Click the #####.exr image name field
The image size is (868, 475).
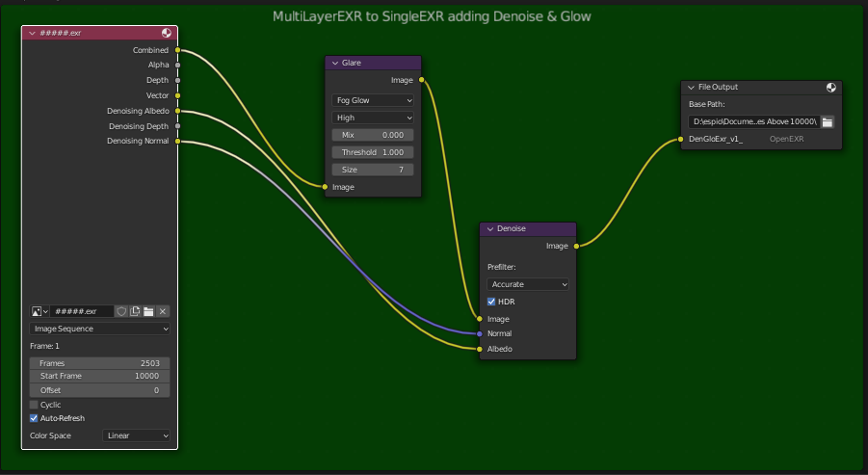(x=82, y=311)
